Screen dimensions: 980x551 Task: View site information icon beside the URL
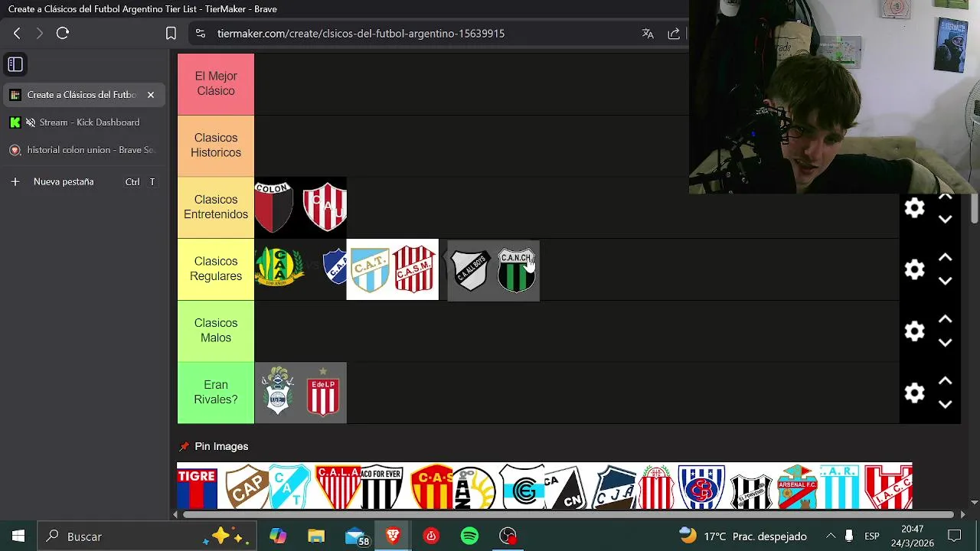pos(201,34)
